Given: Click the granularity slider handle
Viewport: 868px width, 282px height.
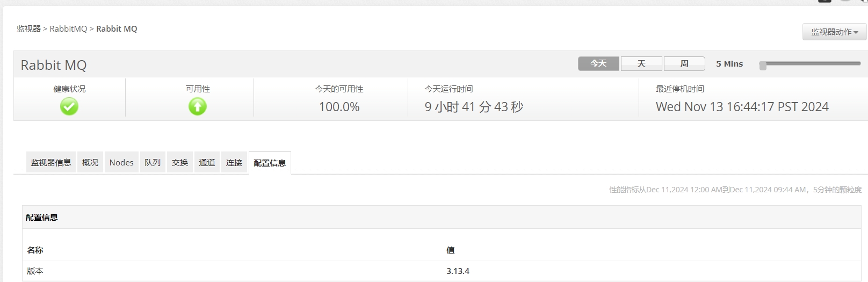Looking at the screenshot, I should (x=763, y=66).
